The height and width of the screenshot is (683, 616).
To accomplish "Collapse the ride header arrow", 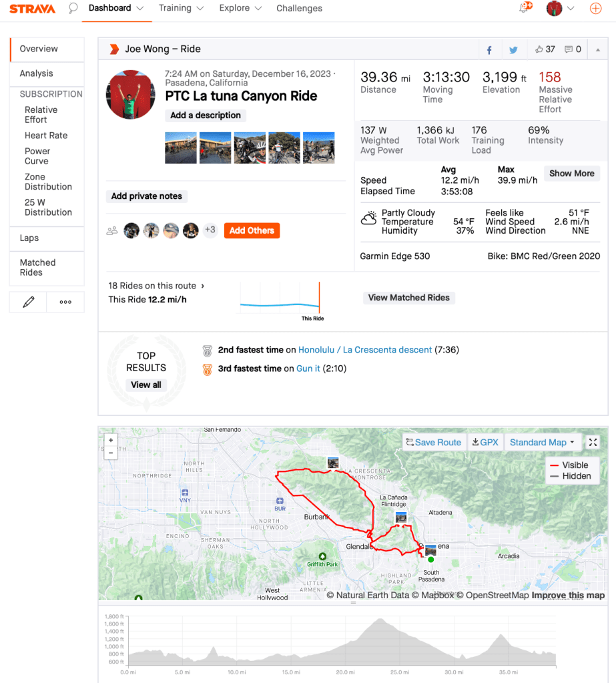I will 597,49.
